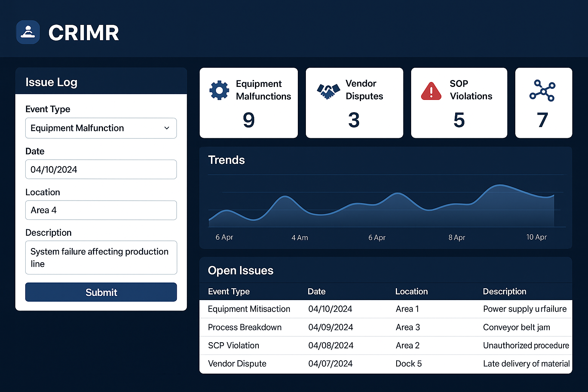This screenshot has height=392, width=588.
Task: Click the chevron arrow in Event Type
Action: 167,128
